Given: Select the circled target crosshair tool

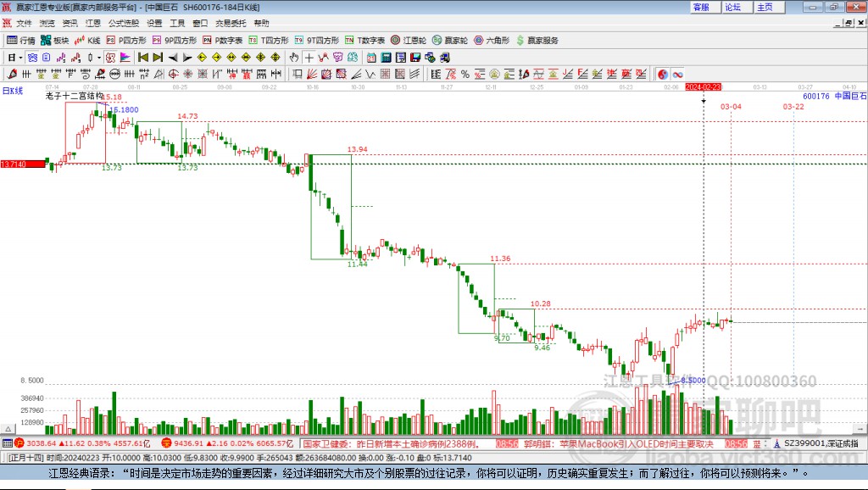Looking at the screenshot, I should tap(173, 75).
